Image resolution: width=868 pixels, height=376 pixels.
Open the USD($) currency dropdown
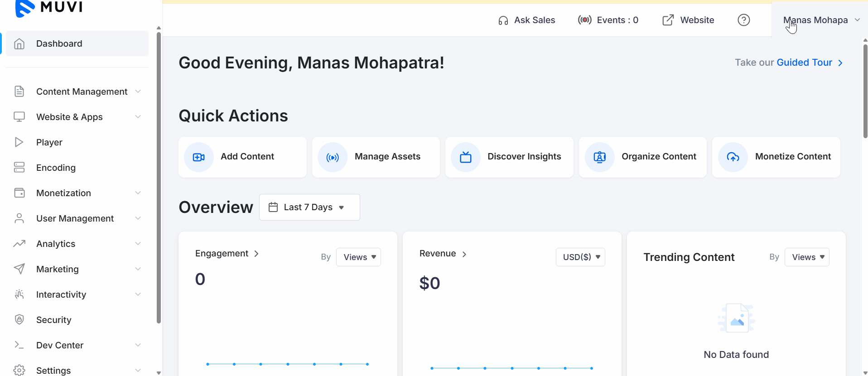coord(580,257)
